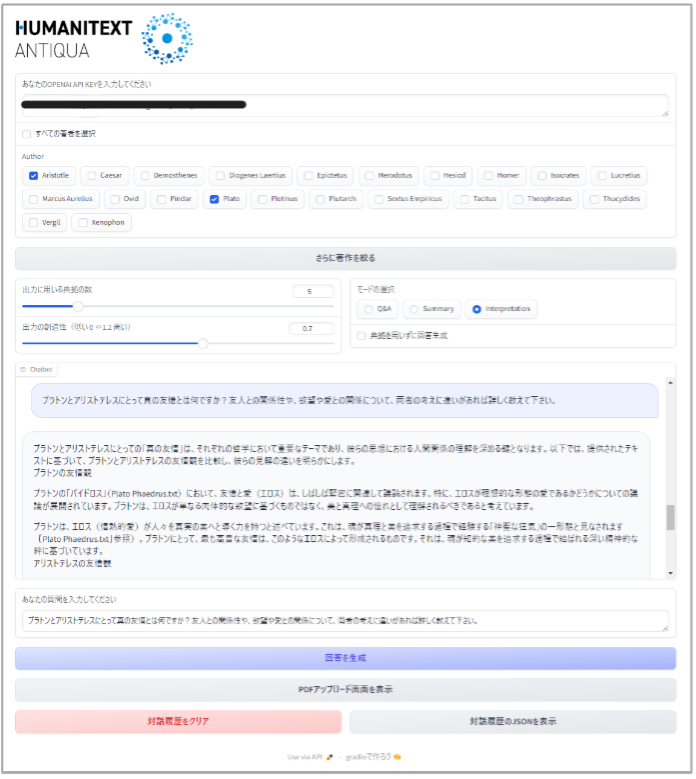The height and width of the screenshot is (779, 696).
Task: Tick the Isocrates checkbox
Action: tap(542, 176)
